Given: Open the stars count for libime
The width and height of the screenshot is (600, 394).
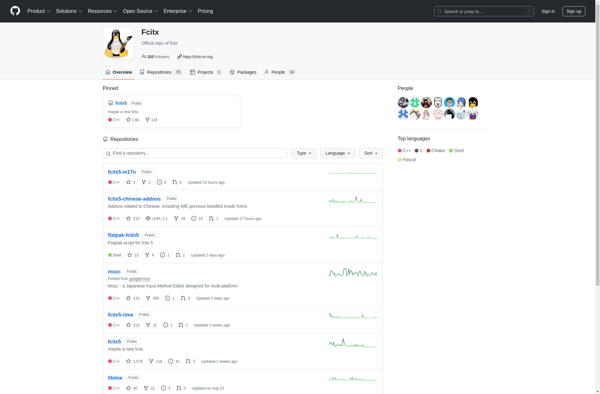Looking at the screenshot, I should click(x=132, y=388).
